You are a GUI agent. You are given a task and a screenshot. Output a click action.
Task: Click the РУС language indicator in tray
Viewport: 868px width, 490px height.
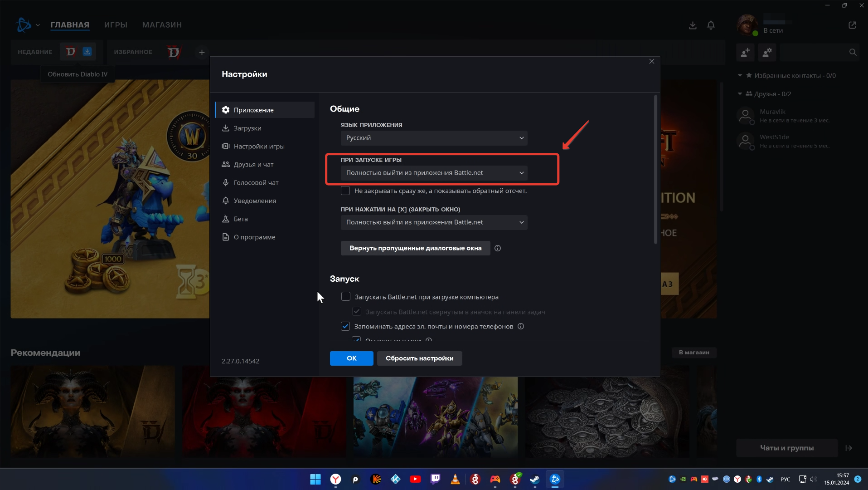[785, 480]
